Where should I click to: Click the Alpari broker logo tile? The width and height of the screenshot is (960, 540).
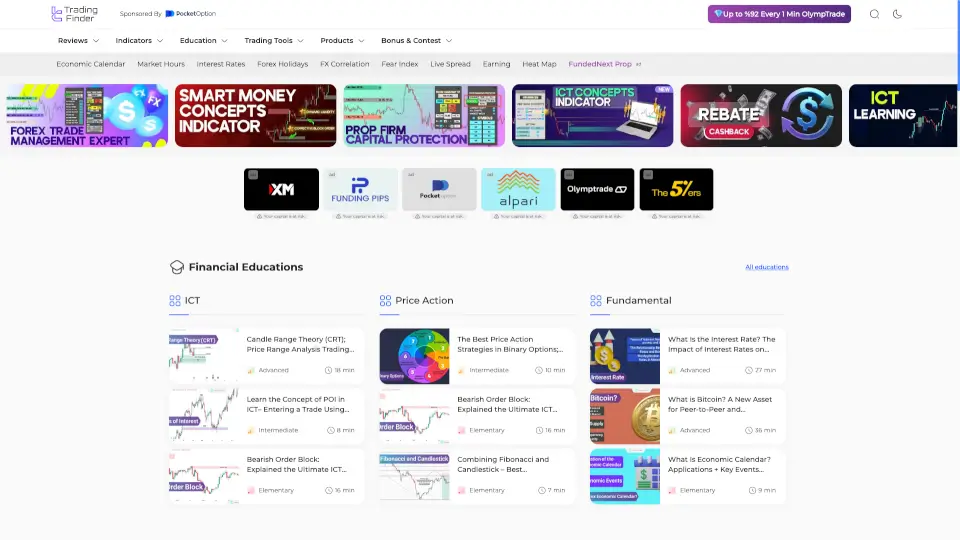tap(518, 189)
